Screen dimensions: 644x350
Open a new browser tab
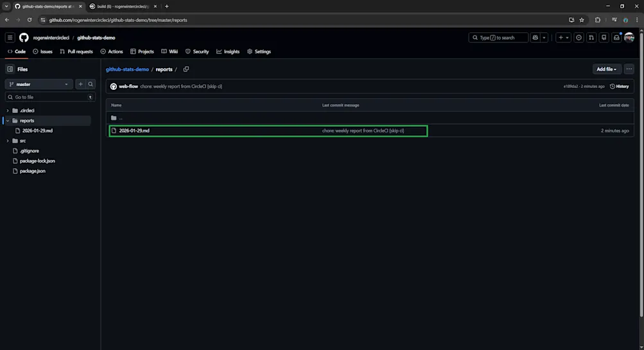(x=167, y=6)
